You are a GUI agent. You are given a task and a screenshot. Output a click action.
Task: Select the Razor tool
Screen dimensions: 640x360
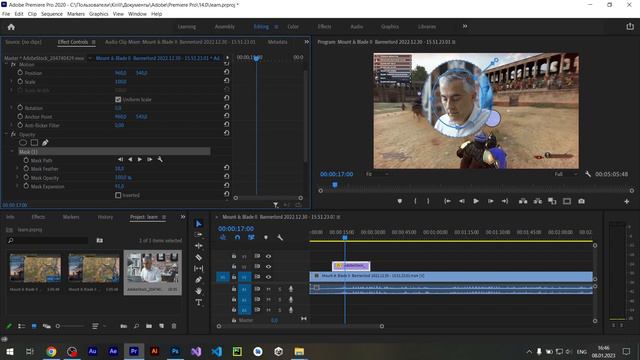[199, 257]
